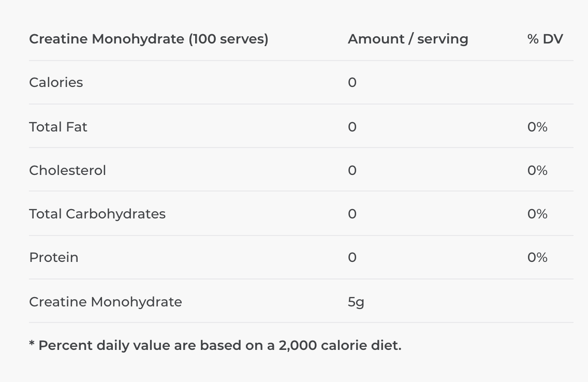Viewport: 588px width, 382px height.
Task: Click the Total Fat 0% daily value
Action: (537, 127)
